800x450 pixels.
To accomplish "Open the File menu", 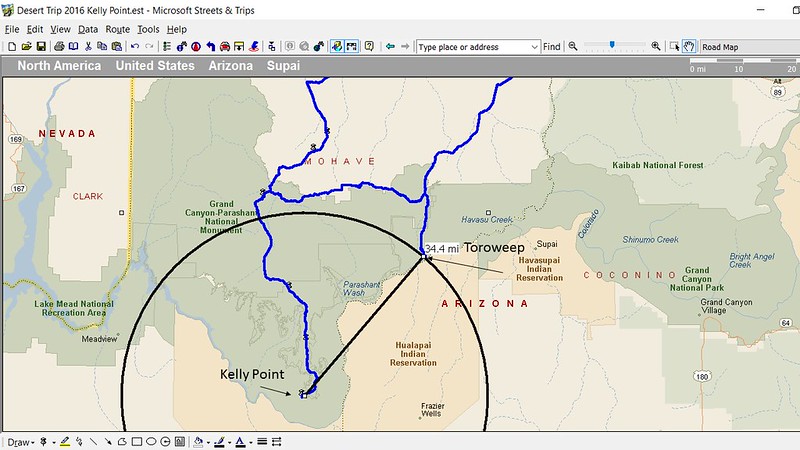I will pos(12,29).
